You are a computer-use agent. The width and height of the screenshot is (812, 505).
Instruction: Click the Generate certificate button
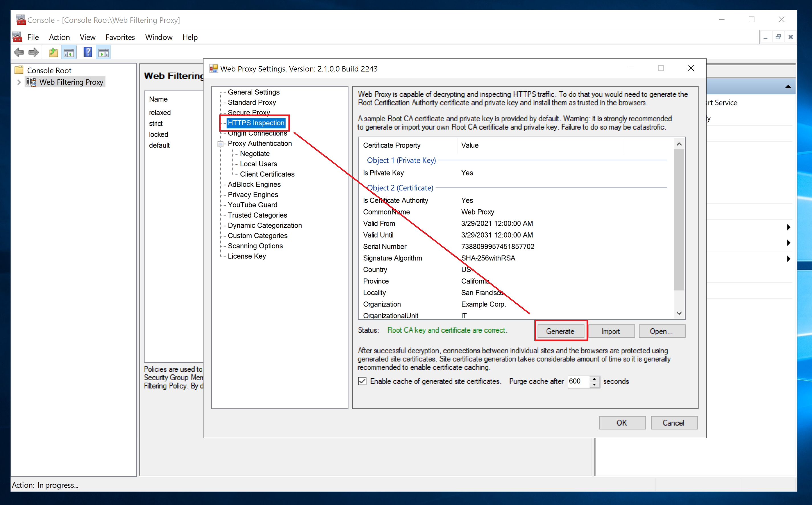pos(560,330)
